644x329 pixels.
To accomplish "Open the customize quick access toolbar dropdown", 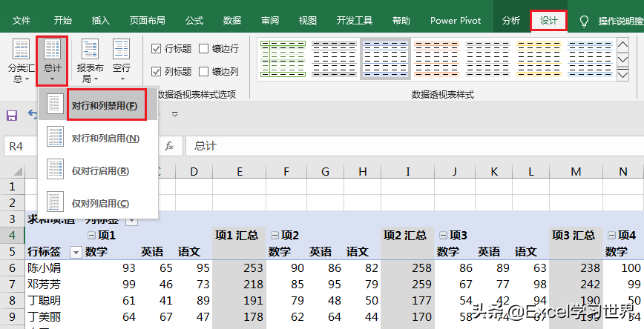I will [x=175, y=114].
